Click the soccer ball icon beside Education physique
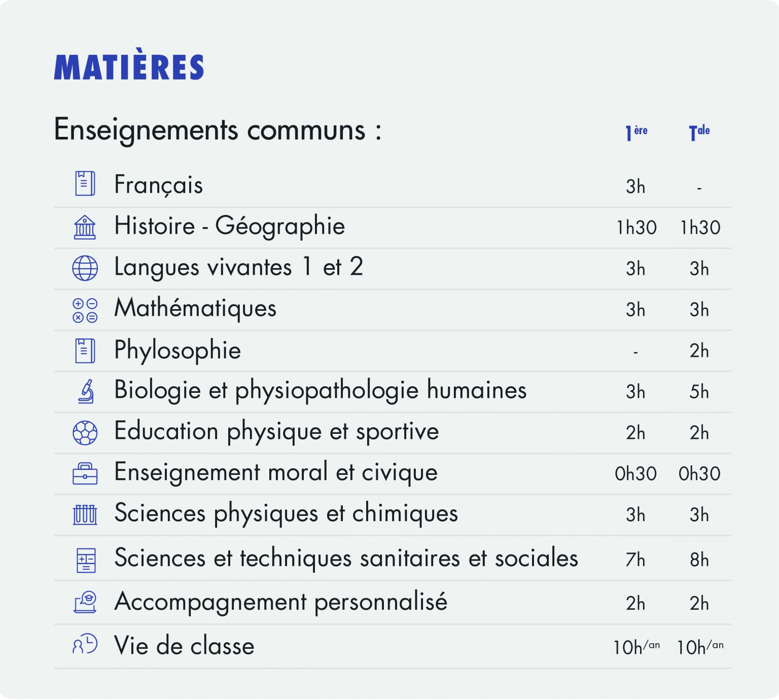Image resolution: width=779 pixels, height=700 pixels. click(x=85, y=433)
